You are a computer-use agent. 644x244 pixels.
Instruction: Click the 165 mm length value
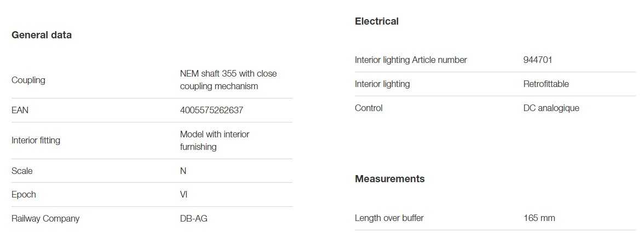[x=539, y=218]
